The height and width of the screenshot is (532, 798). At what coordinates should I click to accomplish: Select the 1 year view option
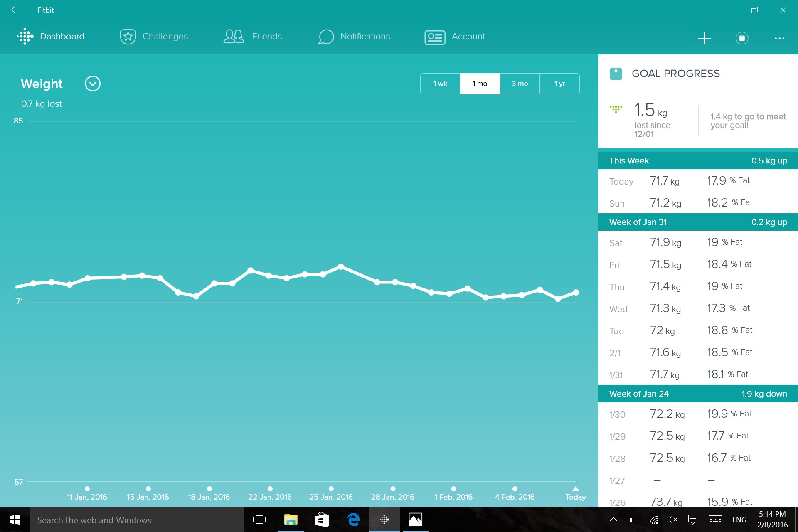tap(559, 84)
